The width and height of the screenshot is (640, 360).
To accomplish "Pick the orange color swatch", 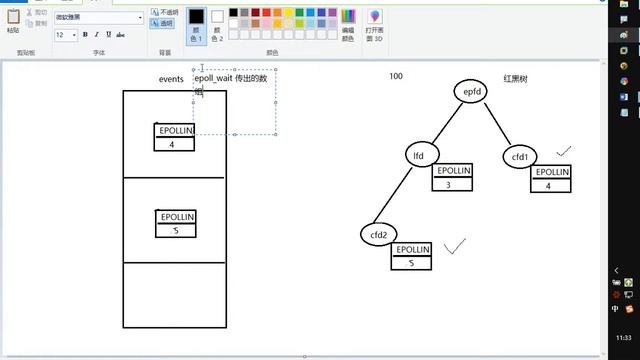I will coord(277,13).
